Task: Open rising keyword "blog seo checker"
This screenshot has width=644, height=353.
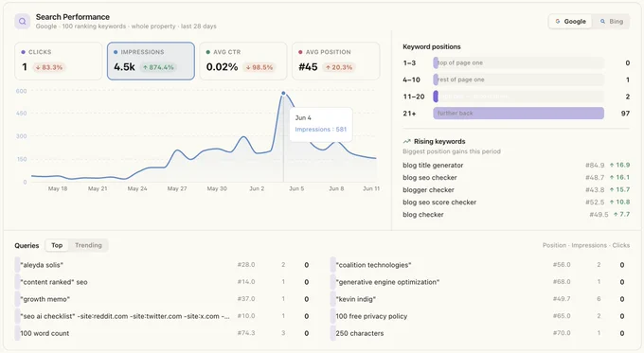Action: coord(430,177)
